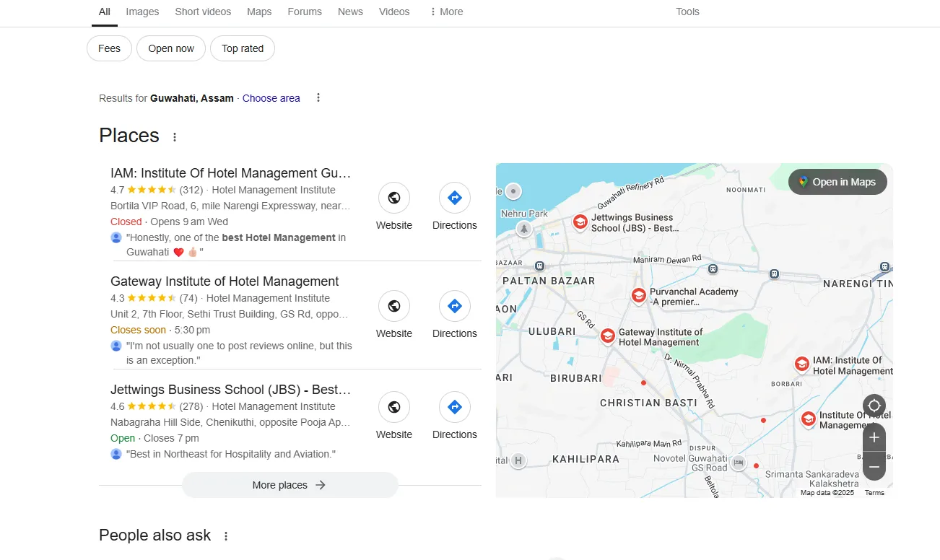Viewport: 940px width, 560px height.
Task: Toggle the Top rated filter chip
Action: [x=243, y=48]
